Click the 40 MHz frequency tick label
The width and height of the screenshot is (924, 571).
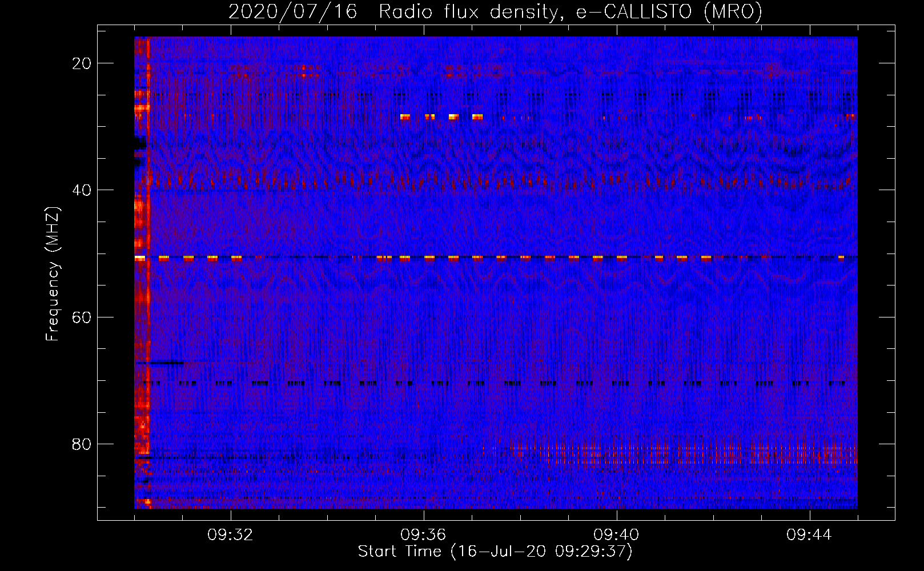[82, 190]
